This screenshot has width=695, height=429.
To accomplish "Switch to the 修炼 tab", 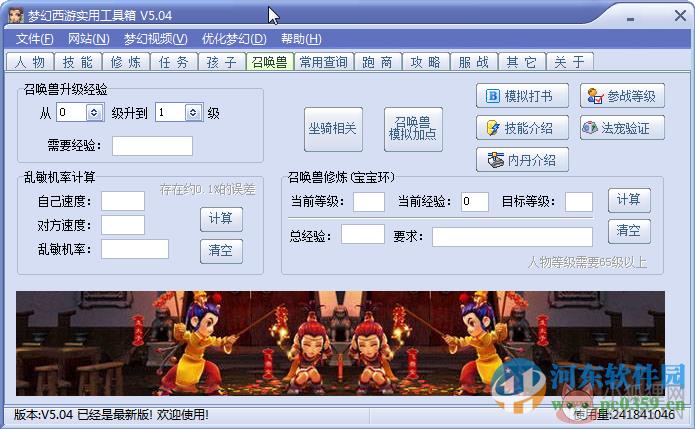I will [x=126, y=62].
